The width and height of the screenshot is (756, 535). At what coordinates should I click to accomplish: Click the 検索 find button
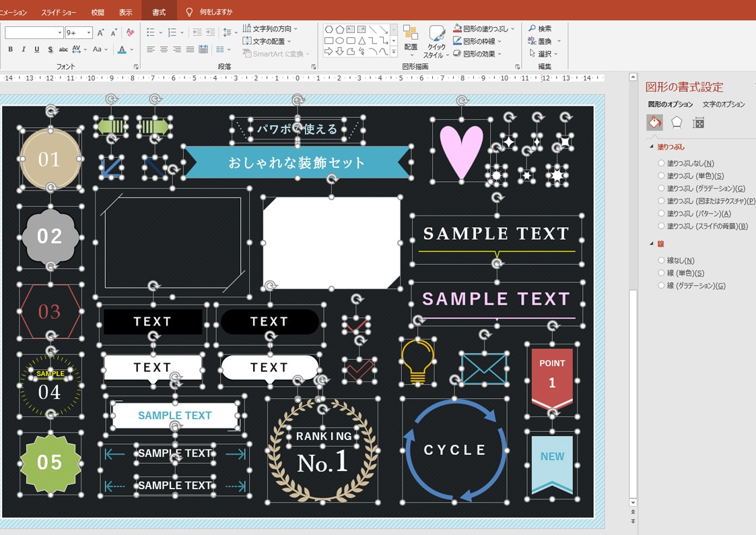(x=540, y=29)
